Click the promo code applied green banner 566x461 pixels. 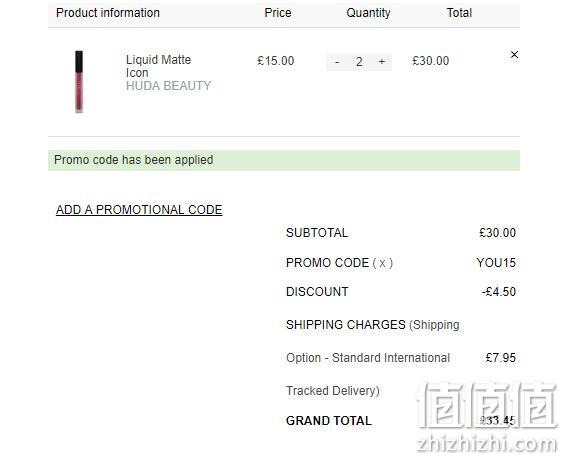click(284, 160)
